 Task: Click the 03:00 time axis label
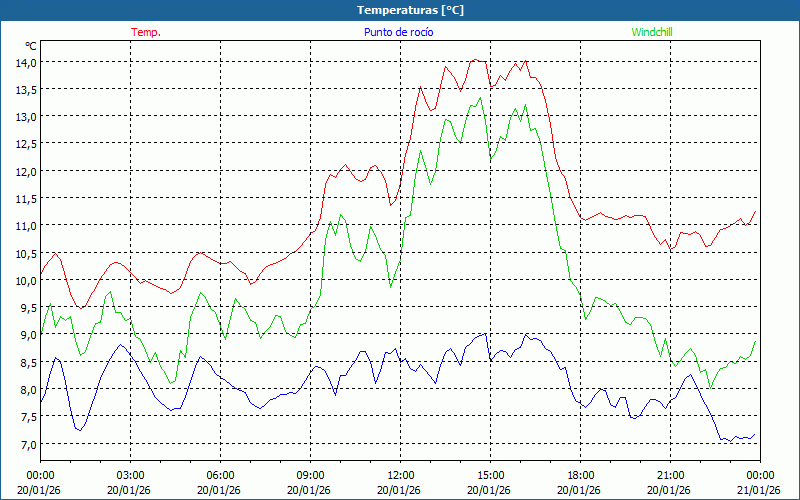[130, 475]
